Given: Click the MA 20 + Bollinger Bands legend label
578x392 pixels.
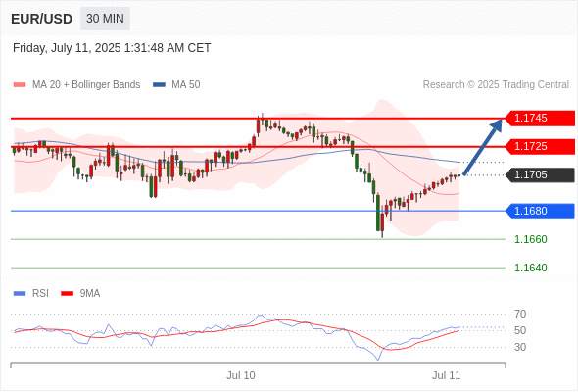Looking at the screenshot, I should coord(86,85).
